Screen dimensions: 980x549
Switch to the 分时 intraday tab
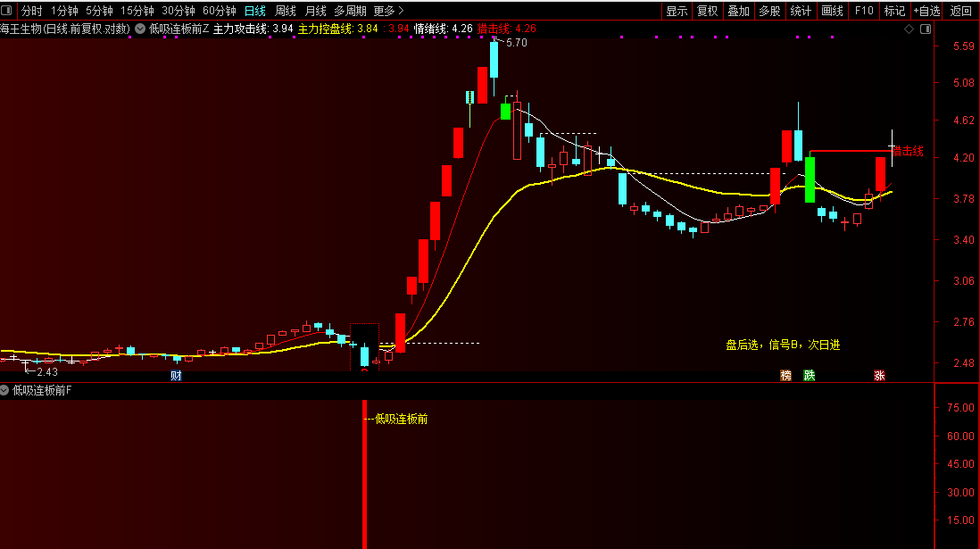(x=32, y=11)
